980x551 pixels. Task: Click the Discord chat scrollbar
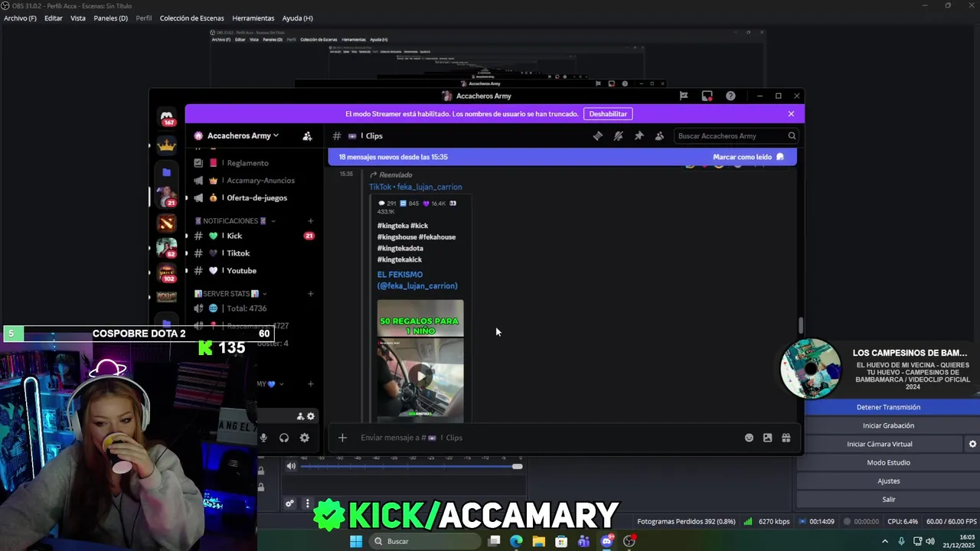click(x=801, y=325)
